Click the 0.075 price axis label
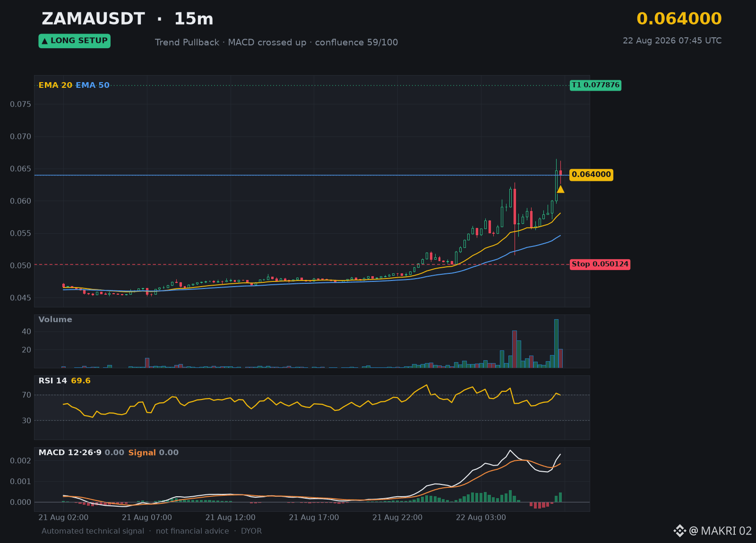Viewport: 756px width, 543px height. (x=21, y=104)
